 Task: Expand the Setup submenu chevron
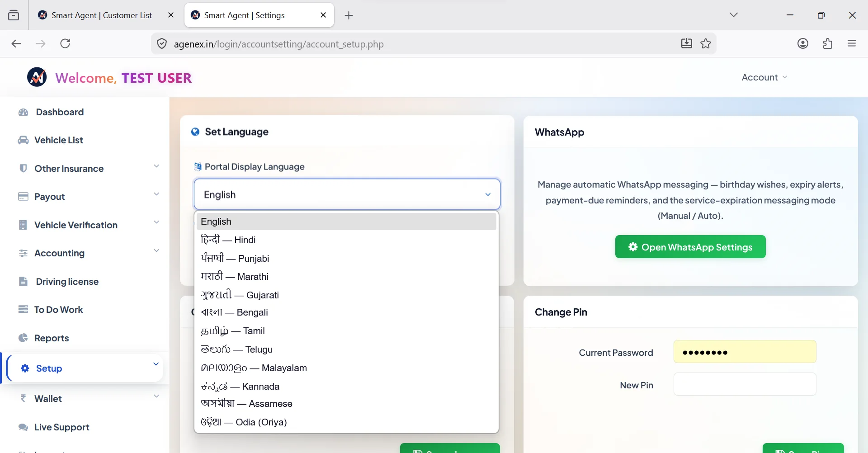(156, 364)
